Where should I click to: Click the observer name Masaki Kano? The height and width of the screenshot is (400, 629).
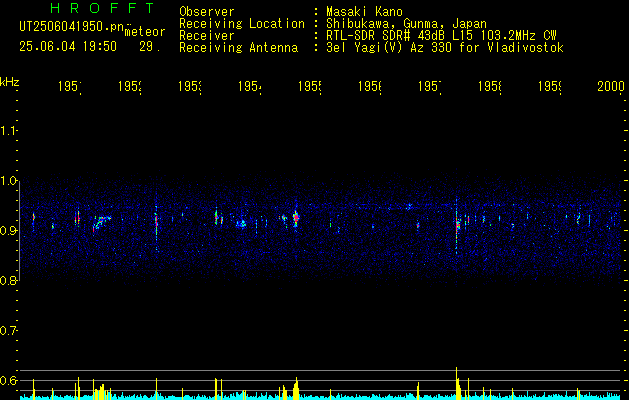(x=364, y=12)
